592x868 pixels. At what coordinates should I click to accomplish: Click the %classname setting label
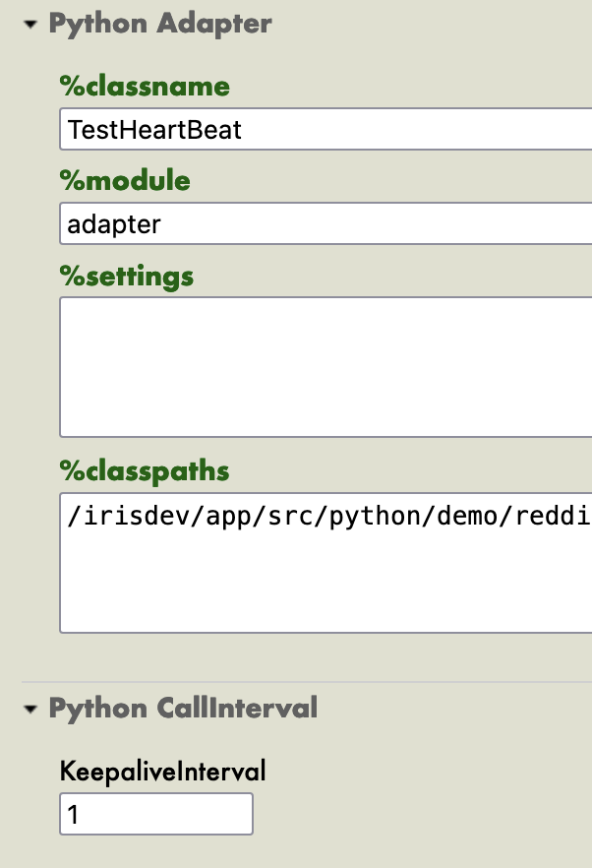[x=144, y=87]
